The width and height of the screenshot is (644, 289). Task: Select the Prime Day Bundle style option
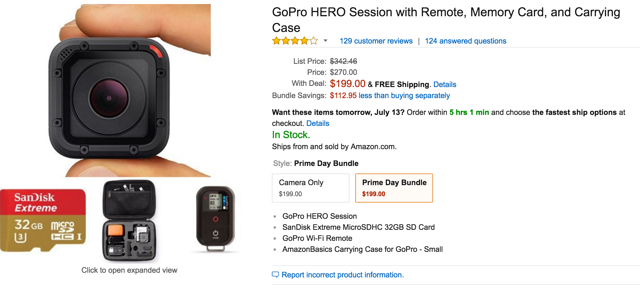[394, 188]
